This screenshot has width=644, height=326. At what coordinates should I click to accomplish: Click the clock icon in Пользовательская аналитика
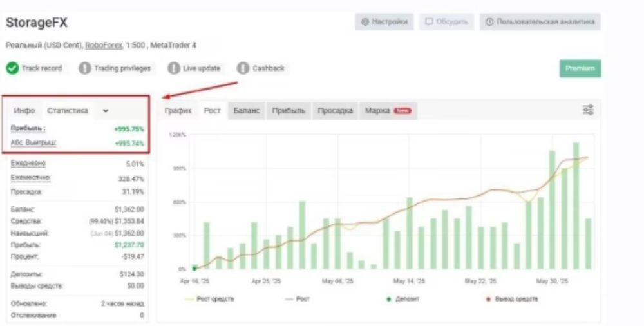pos(489,22)
